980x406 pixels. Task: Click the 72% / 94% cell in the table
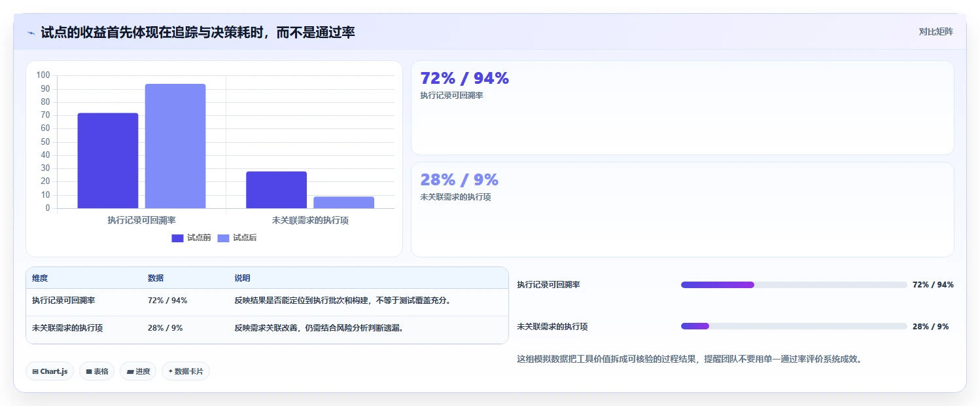pyautogui.click(x=167, y=301)
